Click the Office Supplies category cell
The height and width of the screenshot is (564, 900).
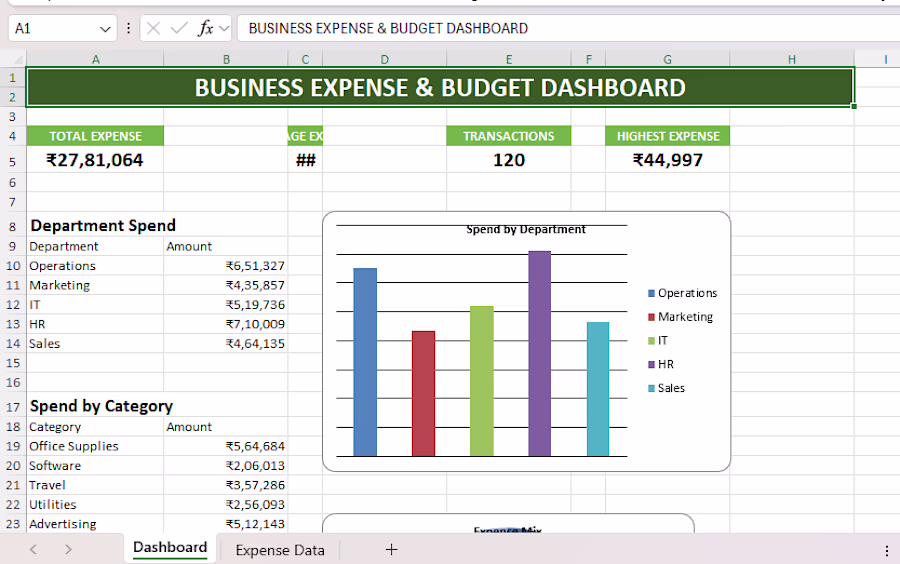95,446
